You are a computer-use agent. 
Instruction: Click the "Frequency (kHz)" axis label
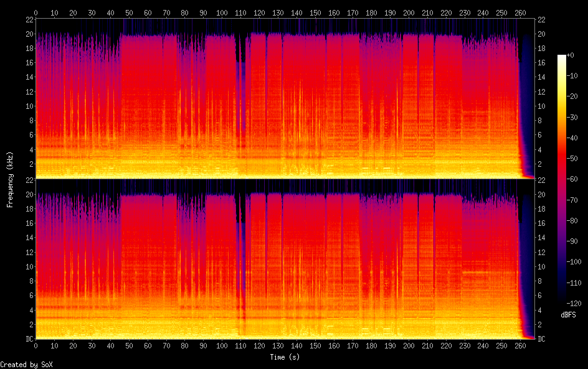10,179
